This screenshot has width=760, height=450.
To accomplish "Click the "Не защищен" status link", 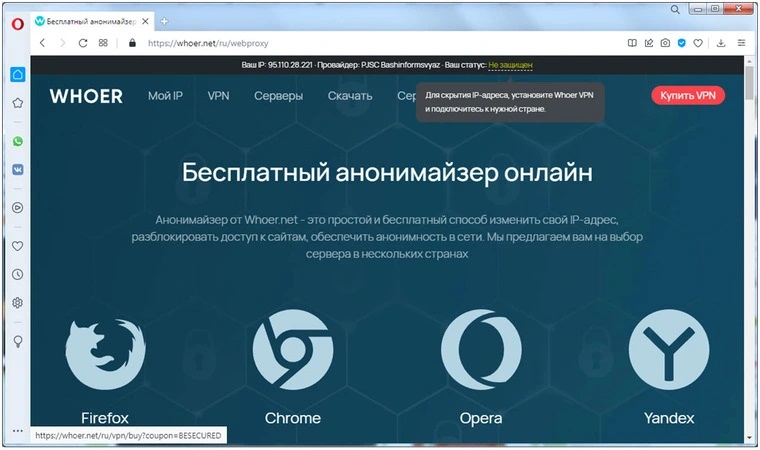I will [510, 65].
